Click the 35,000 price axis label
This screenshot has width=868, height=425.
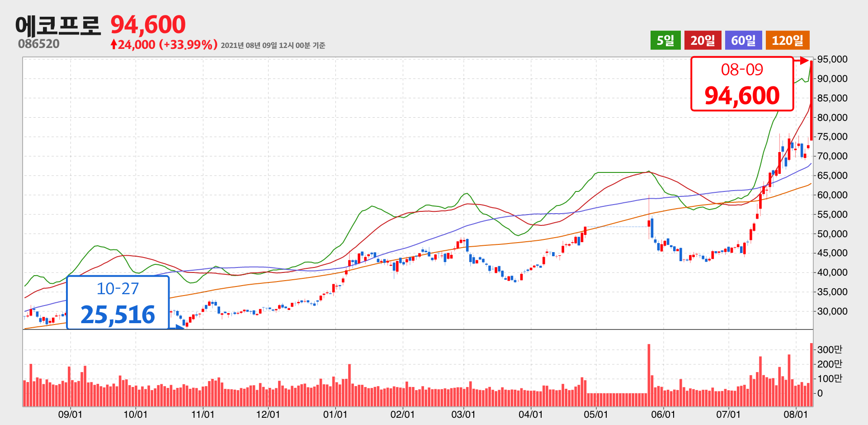(832, 292)
